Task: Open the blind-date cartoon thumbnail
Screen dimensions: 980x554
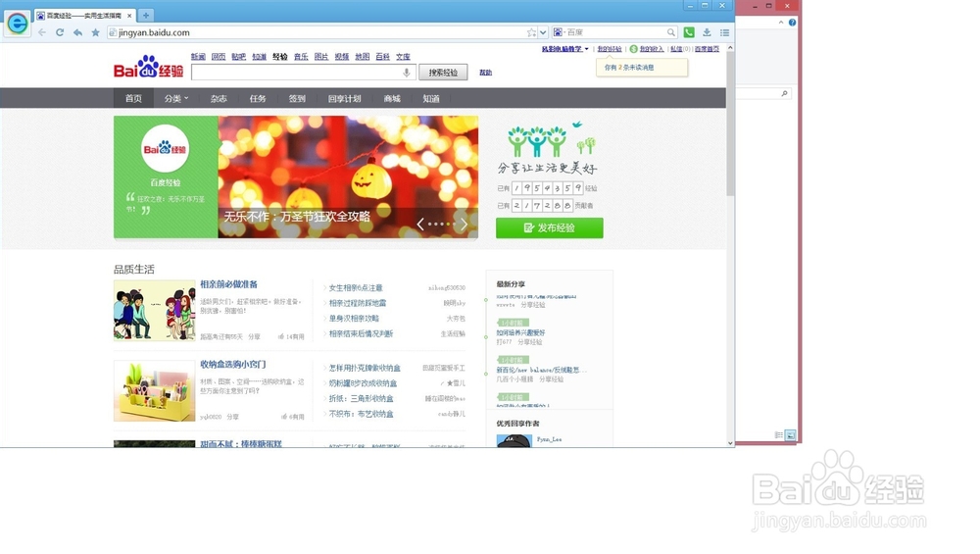Action: 155,310
